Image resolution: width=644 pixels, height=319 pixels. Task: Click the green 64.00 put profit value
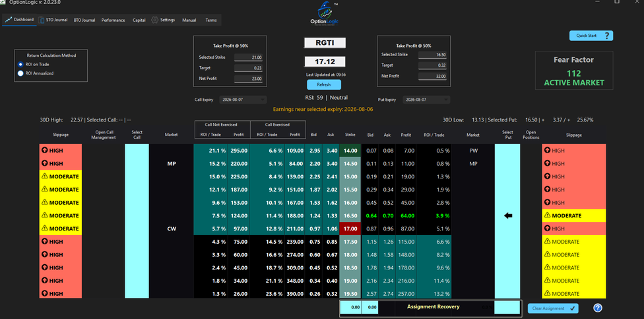[406, 215]
